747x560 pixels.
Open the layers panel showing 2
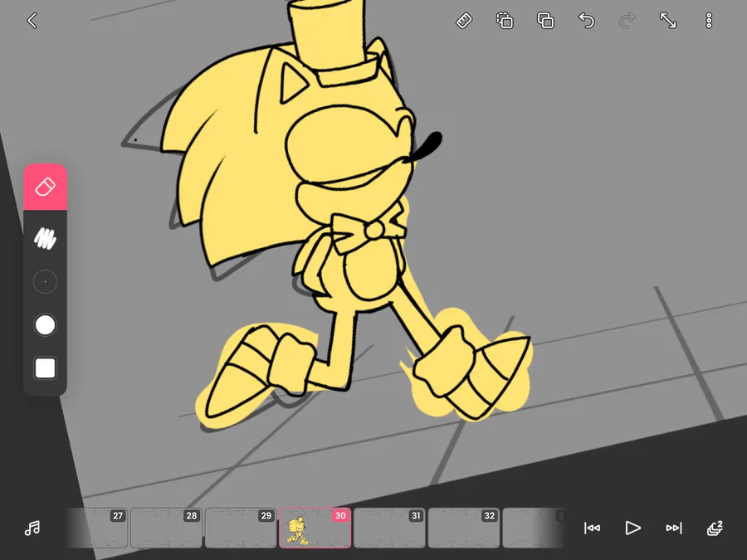click(715, 528)
